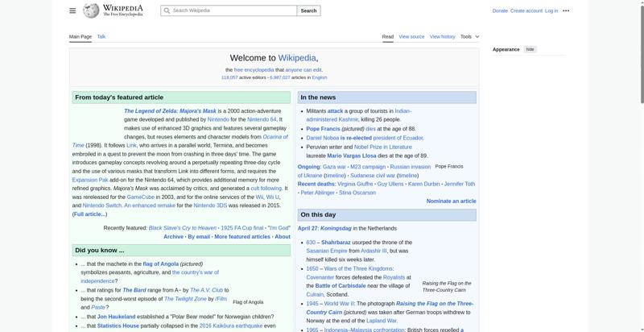The width and height of the screenshot is (644, 332).
Task: Click the Jon Haukeland link
Action: pyautogui.click(x=116, y=317)
